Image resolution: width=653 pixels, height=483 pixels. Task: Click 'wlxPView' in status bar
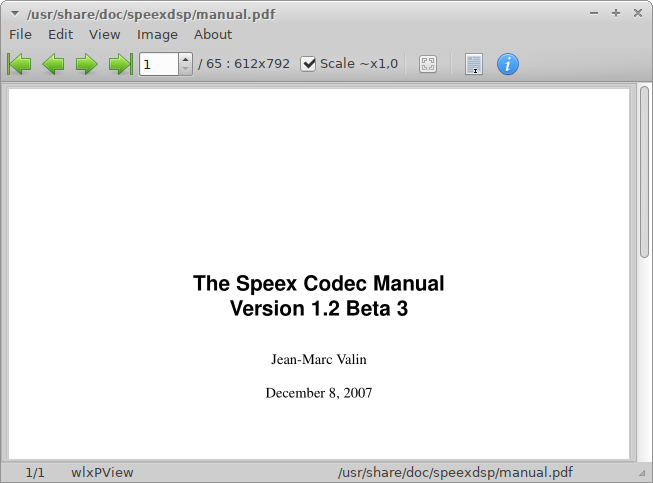(102, 473)
